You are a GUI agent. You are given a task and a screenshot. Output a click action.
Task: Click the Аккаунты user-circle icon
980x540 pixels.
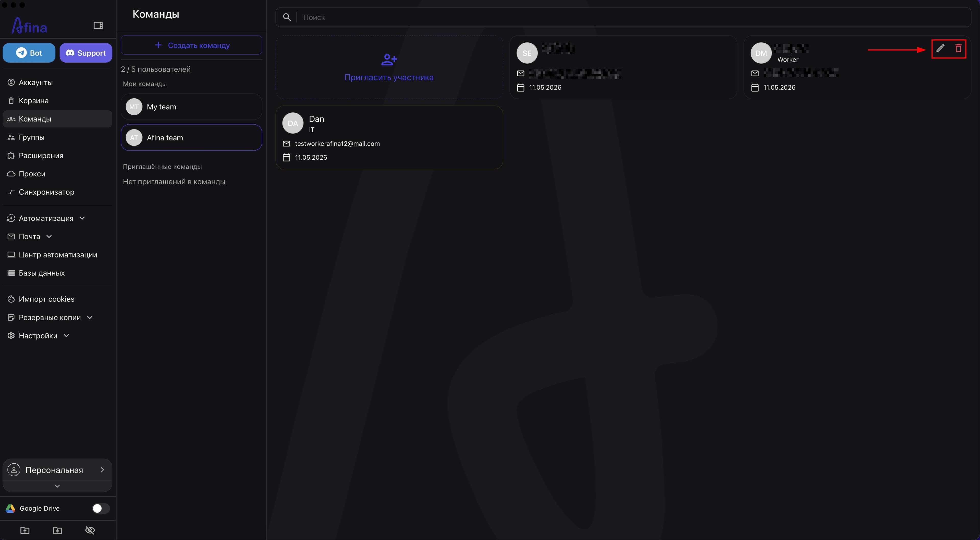[11, 82]
